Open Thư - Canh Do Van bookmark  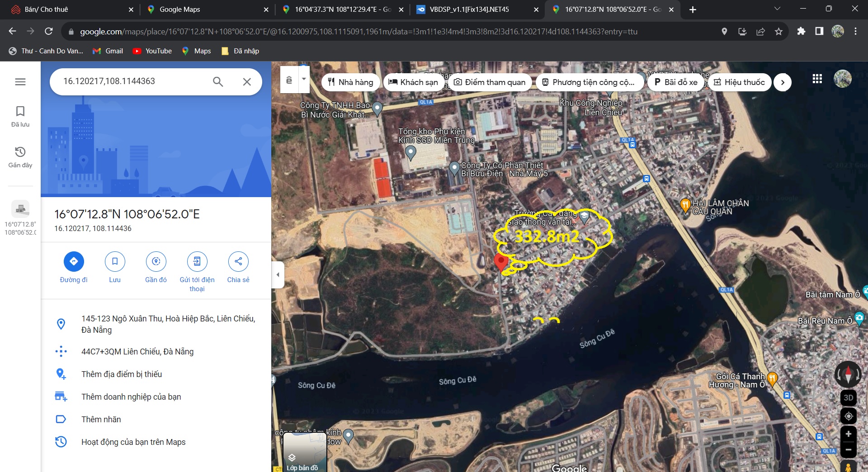point(46,51)
